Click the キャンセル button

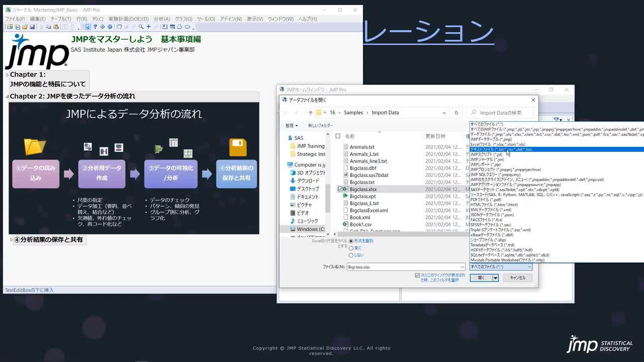pos(518,278)
